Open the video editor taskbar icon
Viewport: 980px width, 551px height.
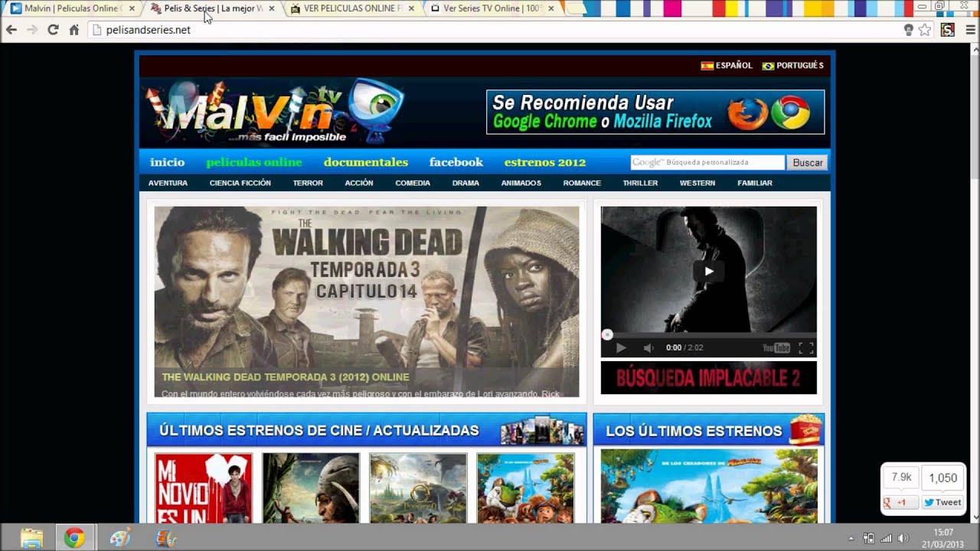(x=165, y=538)
